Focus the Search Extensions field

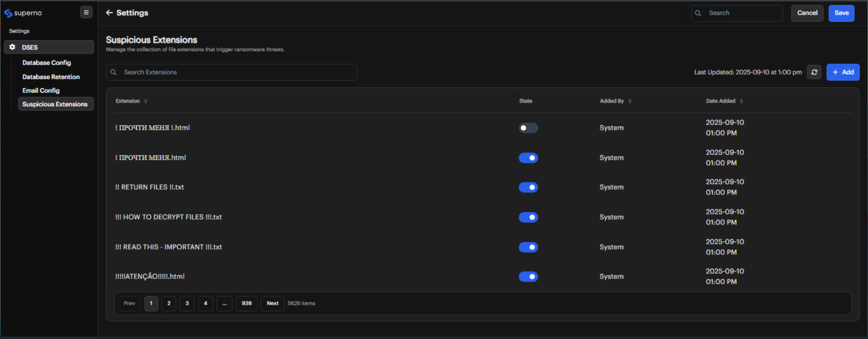(x=231, y=72)
